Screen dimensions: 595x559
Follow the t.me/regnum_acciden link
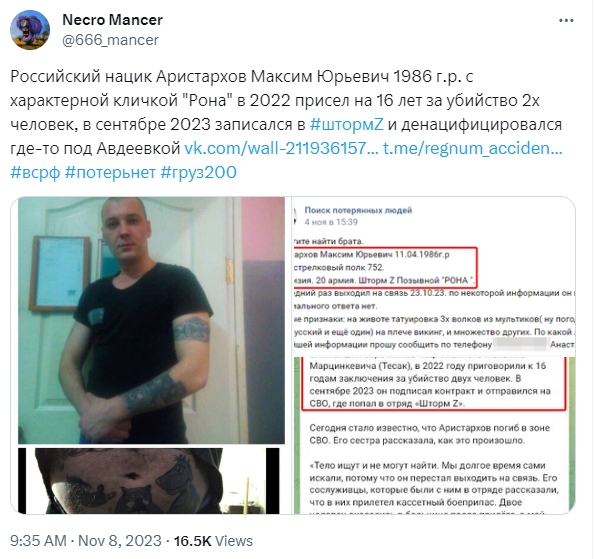(x=472, y=148)
